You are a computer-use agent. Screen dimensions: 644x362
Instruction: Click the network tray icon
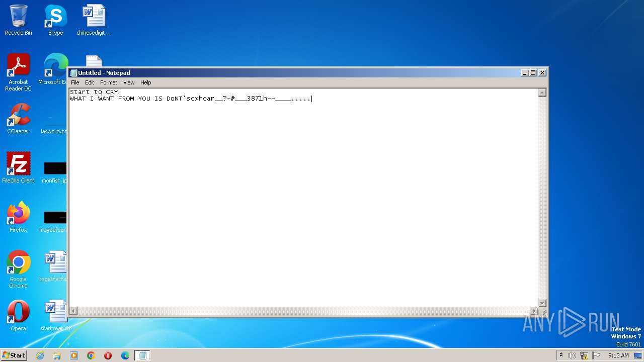pos(584,355)
